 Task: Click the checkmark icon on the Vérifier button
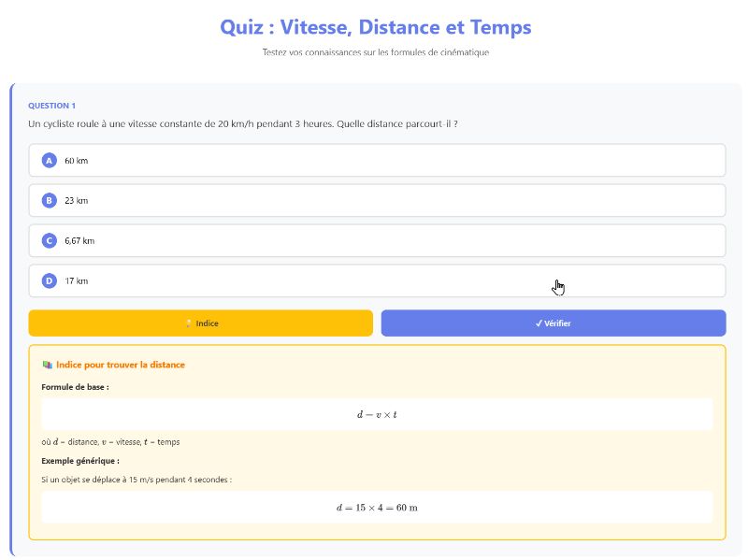click(540, 322)
